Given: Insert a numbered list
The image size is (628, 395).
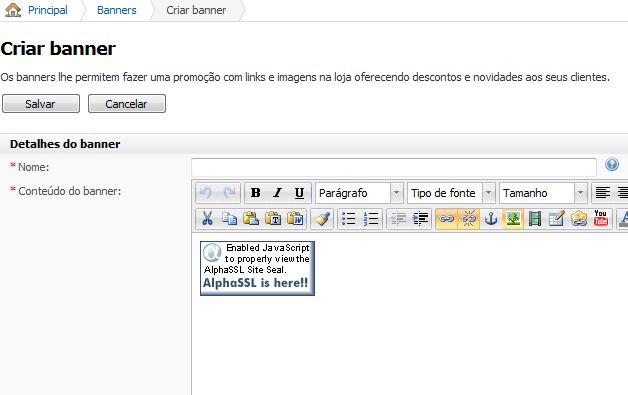Looking at the screenshot, I should point(371,219).
